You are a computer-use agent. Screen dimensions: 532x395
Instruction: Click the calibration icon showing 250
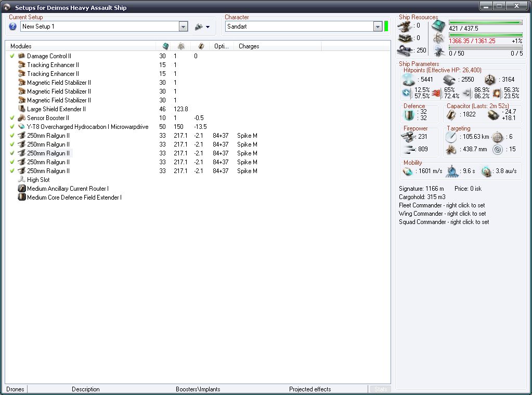click(405, 50)
